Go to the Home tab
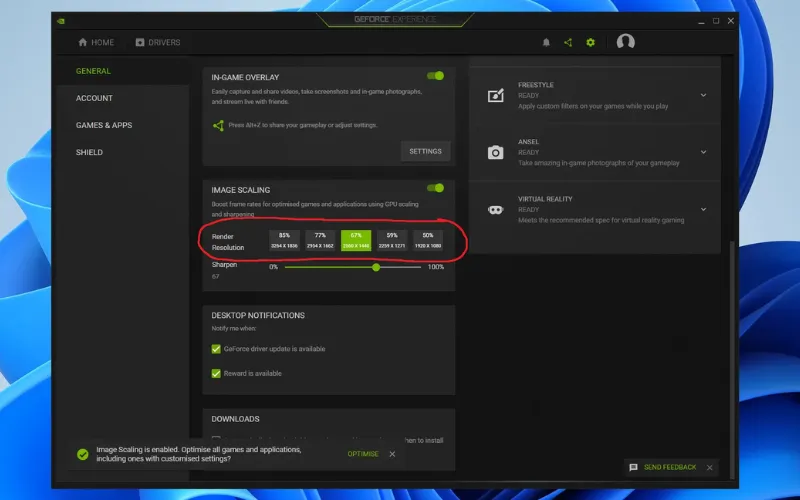The width and height of the screenshot is (800, 500). pyautogui.click(x=96, y=42)
